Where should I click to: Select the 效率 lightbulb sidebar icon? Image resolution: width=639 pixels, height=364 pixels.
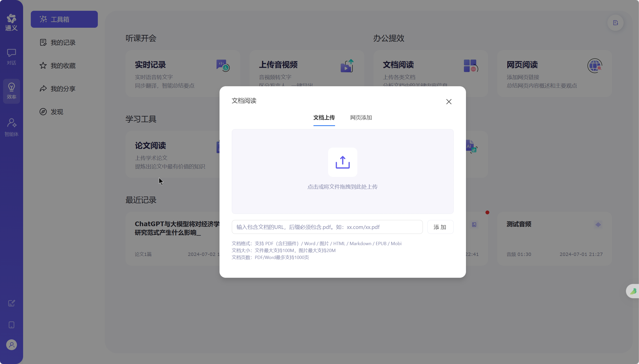point(11,91)
